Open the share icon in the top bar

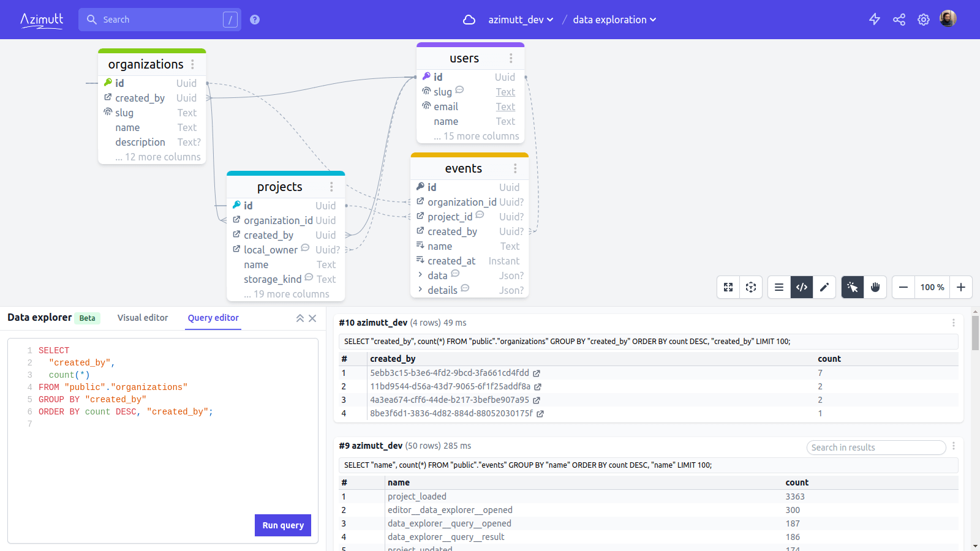click(x=899, y=19)
